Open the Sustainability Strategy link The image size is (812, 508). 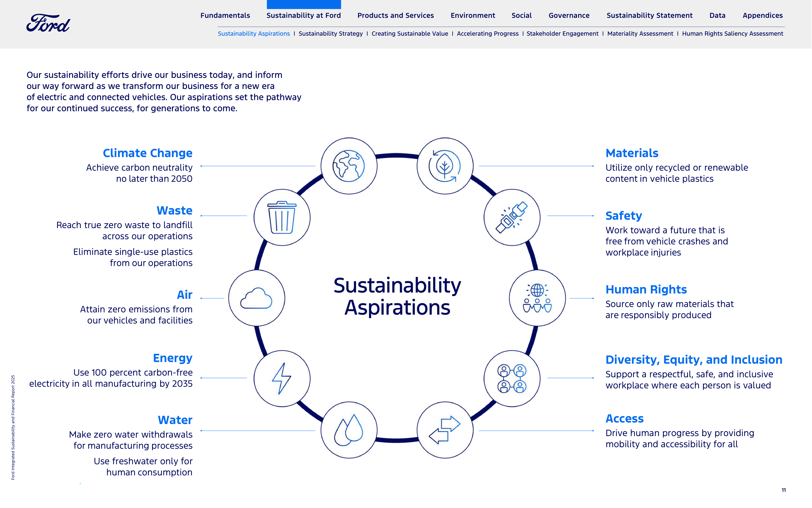[x=331, y=34]
